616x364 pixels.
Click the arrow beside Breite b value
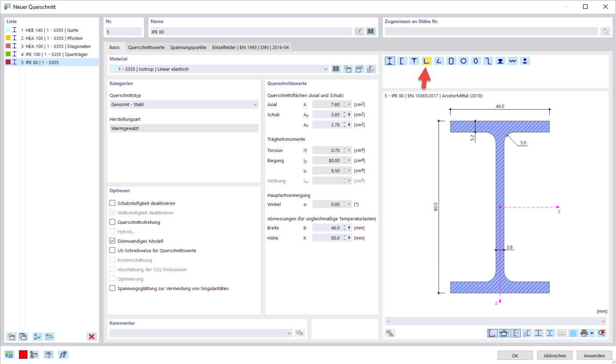(x=349, y=228)
